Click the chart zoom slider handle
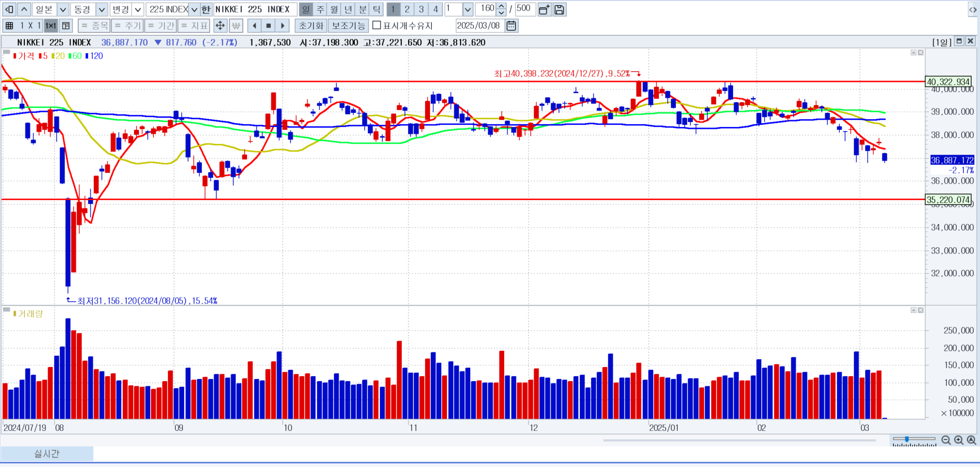The width and height of the screenshot is (980, 467). tap(907, 439)
